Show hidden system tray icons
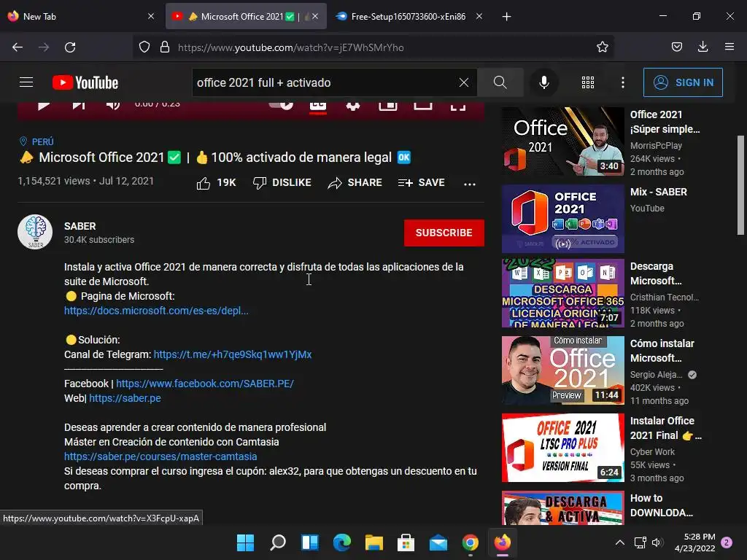The width and height of the screenshot is (747, 560). 620,542
